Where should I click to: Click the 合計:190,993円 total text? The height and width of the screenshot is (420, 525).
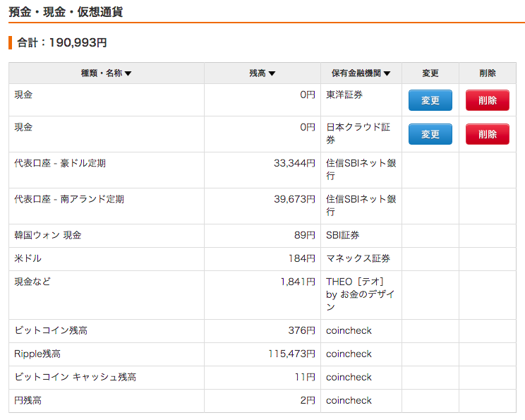pos(62,42)
